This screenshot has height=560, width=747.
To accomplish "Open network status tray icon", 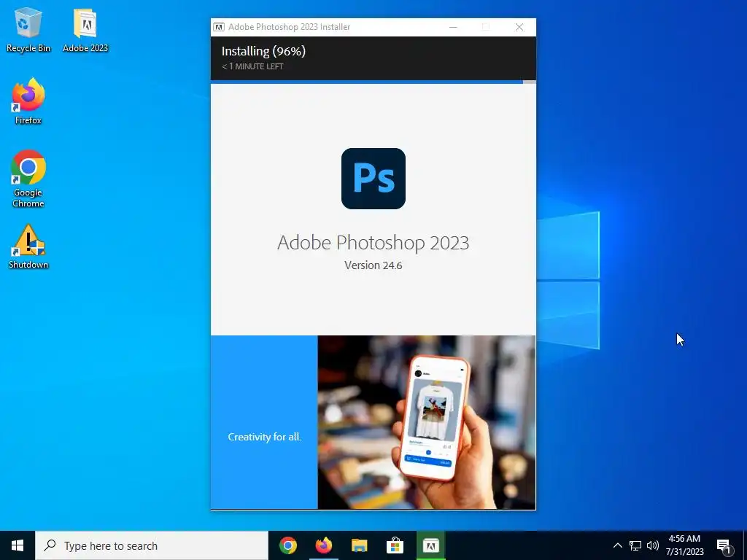I will pyautogui.click(x=635, y=545).
